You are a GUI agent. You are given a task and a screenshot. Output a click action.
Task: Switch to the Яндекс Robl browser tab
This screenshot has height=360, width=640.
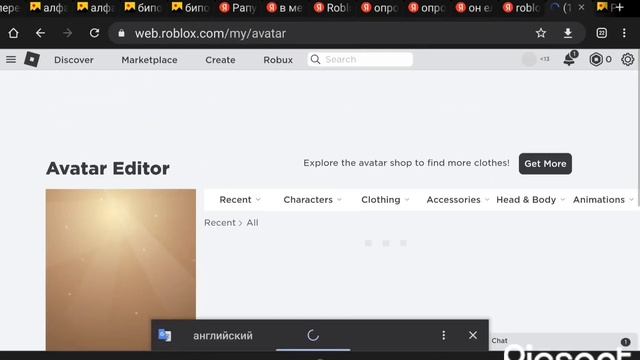pyautogui.click(x=331, y=7)
